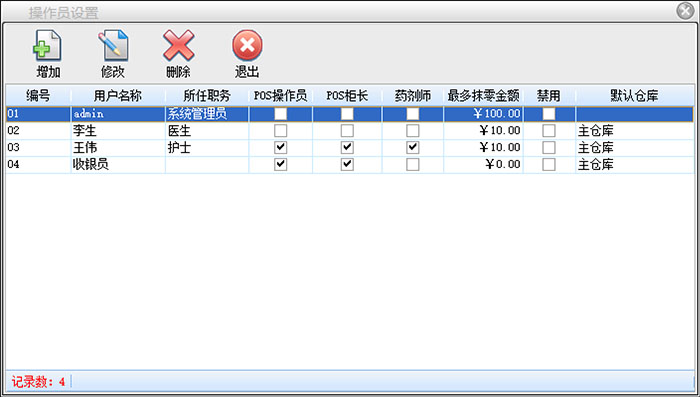The image size is (700, 397).
Task: Select the 王伟 user name cell
Action: pyautogui.click(x=118, y=147)
